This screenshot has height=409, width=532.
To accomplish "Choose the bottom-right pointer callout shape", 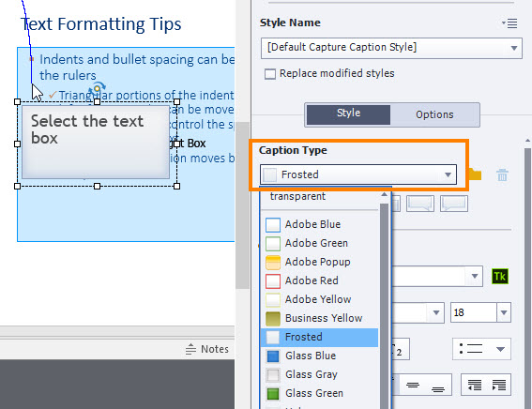I will point(420,204).
